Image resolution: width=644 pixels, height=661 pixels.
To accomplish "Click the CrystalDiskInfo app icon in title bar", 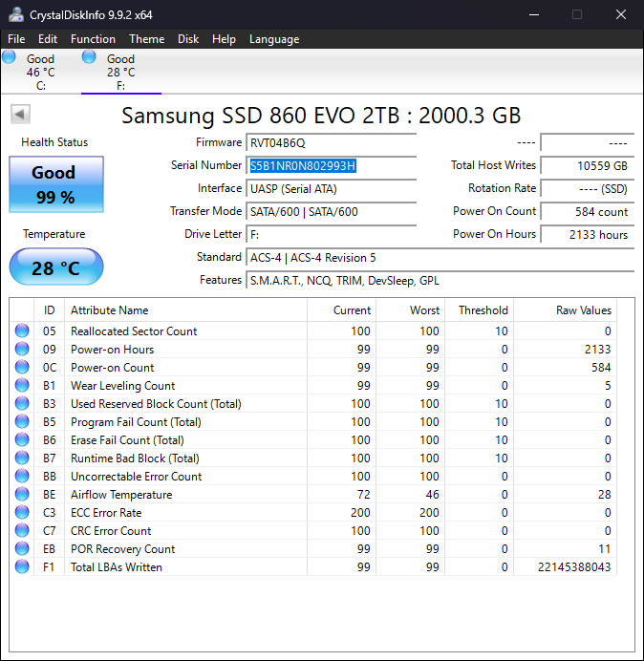I will (16, 14).
